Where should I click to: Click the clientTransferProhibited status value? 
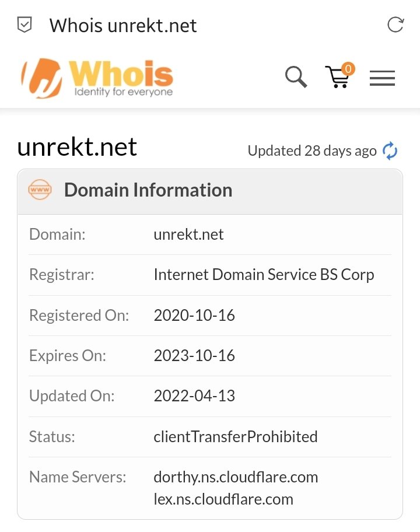tap(236, 437)
